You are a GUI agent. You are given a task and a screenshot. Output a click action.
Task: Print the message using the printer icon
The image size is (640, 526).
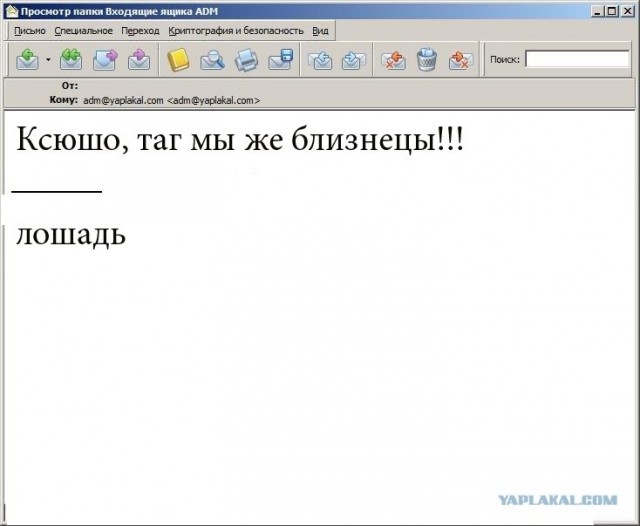click(246, 60)
